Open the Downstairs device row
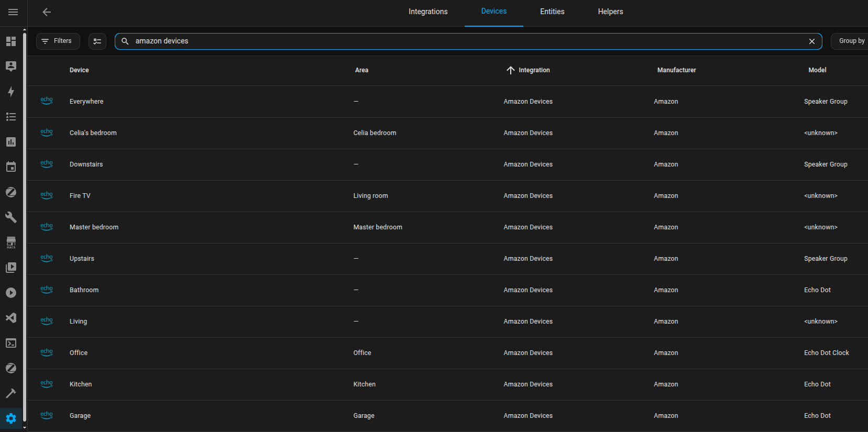Screen dimensions: 868x432 click(x=448, y=164)
